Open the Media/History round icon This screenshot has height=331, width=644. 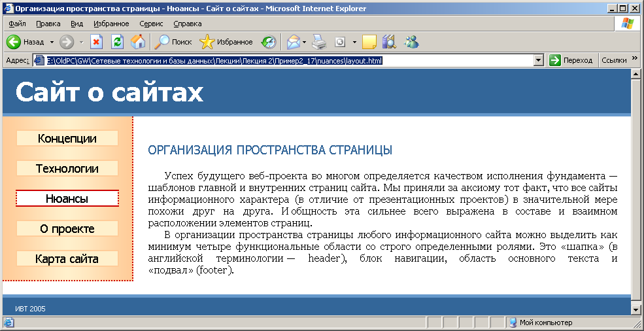tap(269, 42)
